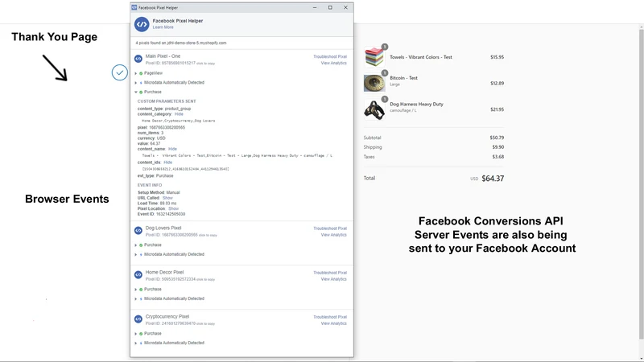Expand Purchase event under Home Decor Pixel

pos(136,290)
